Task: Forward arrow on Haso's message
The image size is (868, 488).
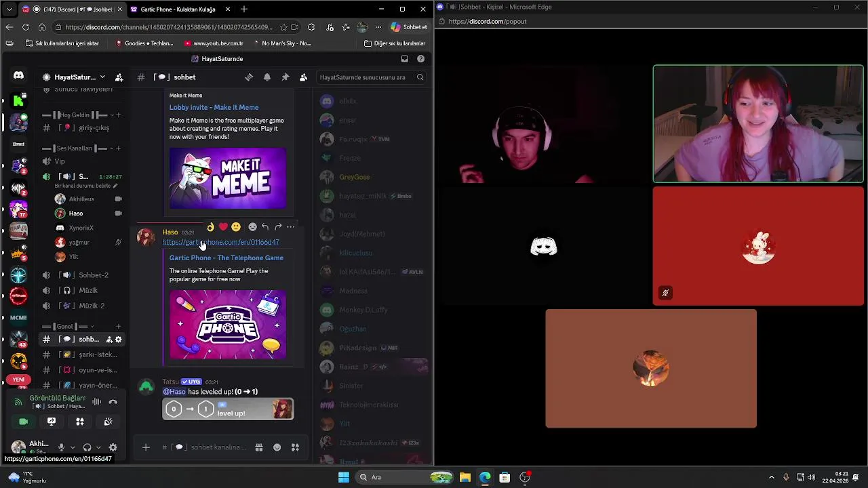Action: coord(278,227)
